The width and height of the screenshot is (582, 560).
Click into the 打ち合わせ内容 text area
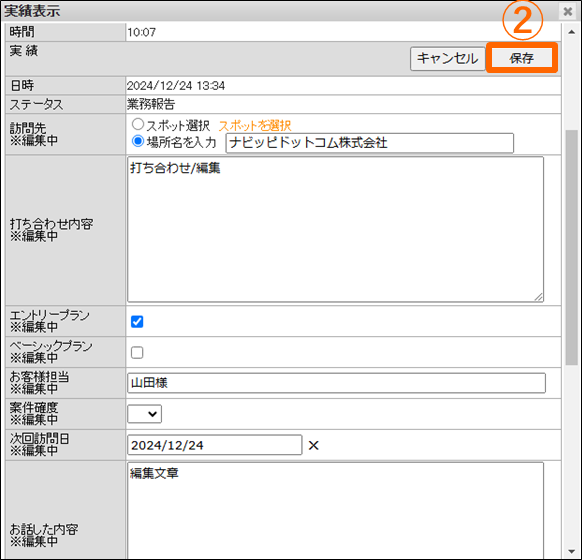tap(336, 229)
